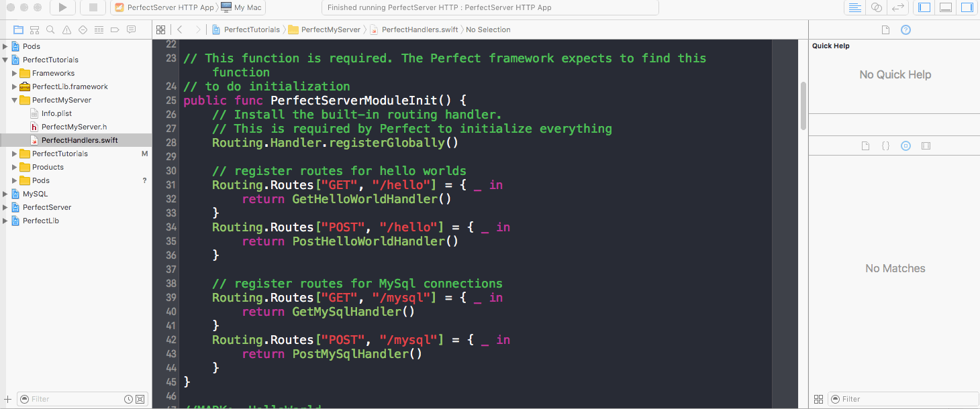
Task: Expand the Frameworks folder
Action: click(x=15, y=73)
